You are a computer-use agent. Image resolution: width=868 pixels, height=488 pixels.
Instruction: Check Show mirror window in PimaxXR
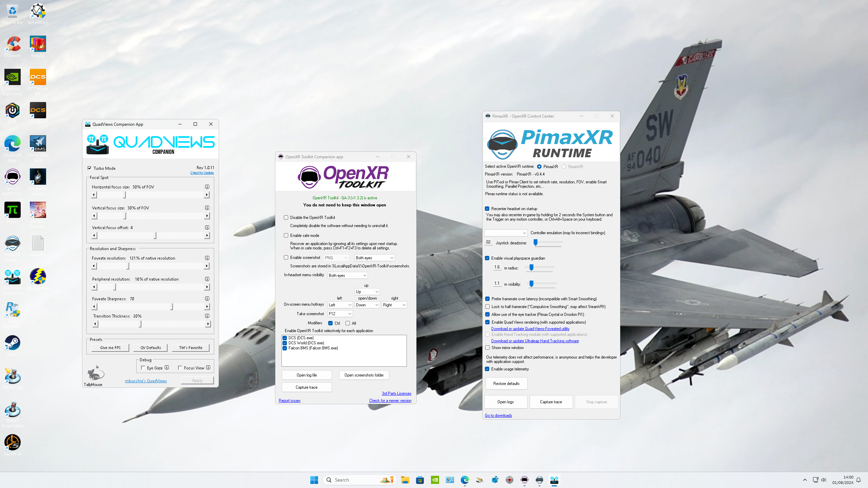(x=487, y=348)
